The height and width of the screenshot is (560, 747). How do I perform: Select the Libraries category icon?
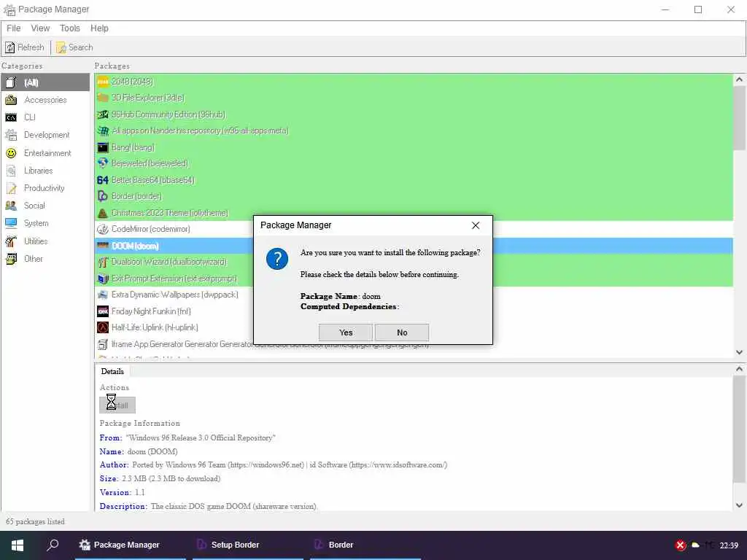(11, 171)
